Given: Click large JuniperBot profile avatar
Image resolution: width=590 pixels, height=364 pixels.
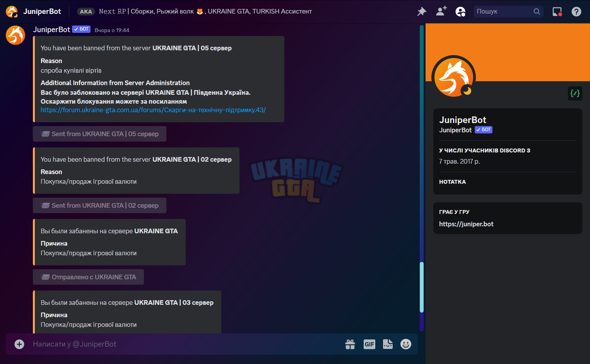Looking at the screenshot, I should [x=453, y=77].
